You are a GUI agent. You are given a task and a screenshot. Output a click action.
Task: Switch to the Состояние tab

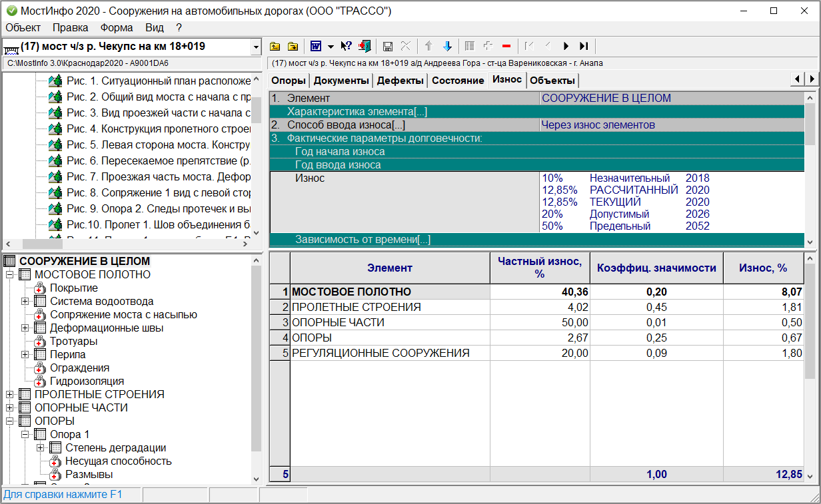pos(457,81)
